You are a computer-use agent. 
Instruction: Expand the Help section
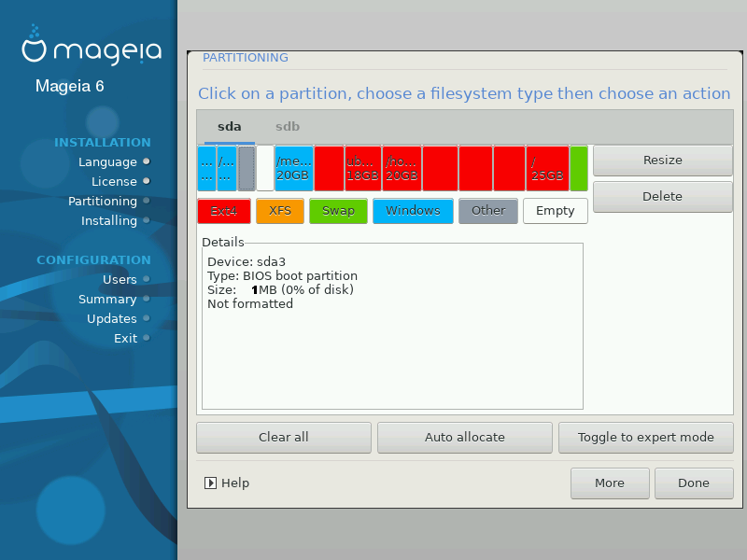point(227,483)
